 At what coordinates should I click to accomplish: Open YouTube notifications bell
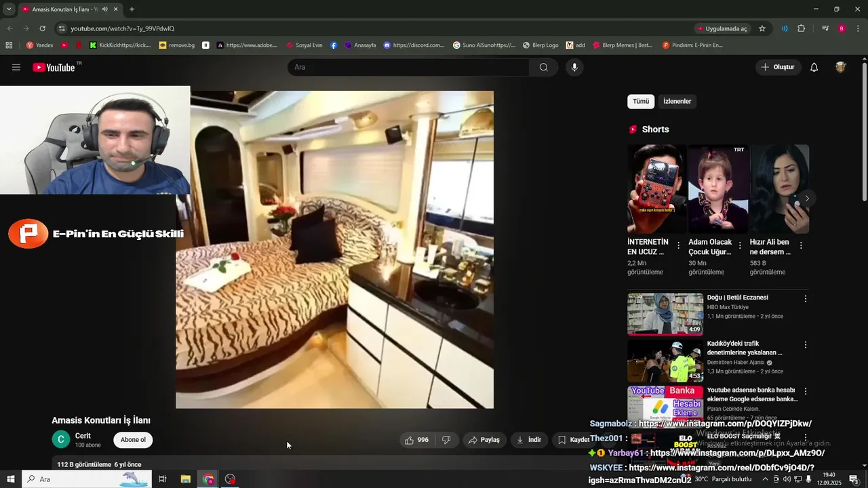[814, 67]
